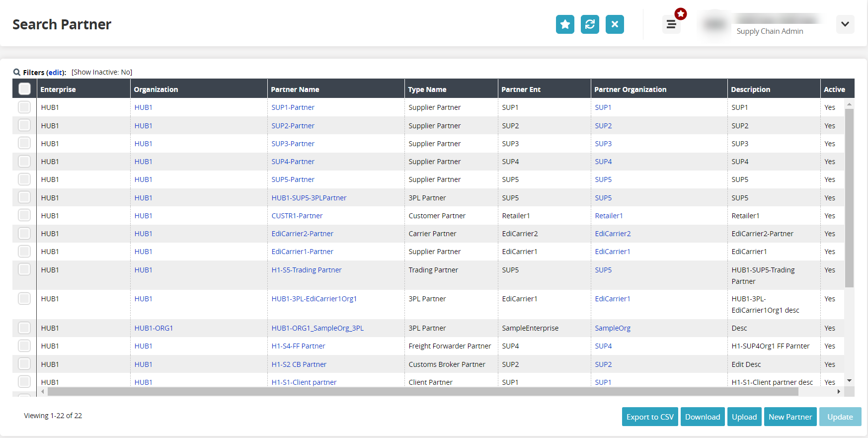Screen dimensions: 868x438
Task: Click the horizontal scrollbar track
Action: click(x=422, y=392)
